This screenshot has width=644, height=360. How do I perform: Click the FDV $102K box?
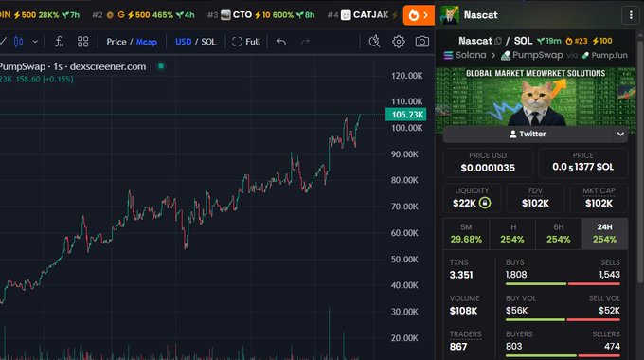(x=535, y=198)
